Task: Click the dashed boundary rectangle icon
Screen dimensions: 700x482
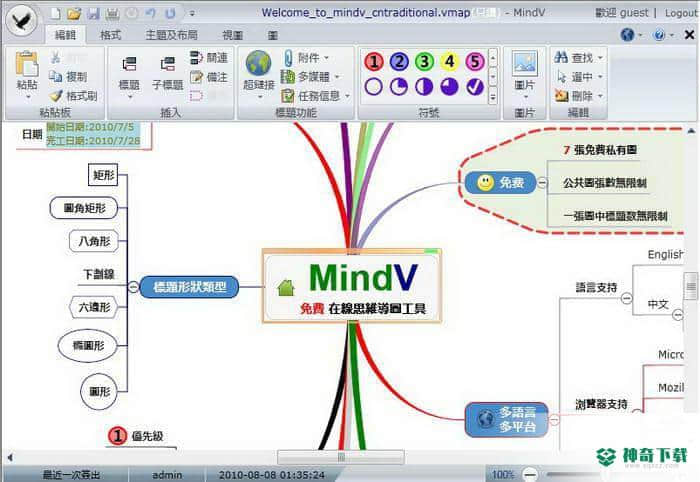Action: 196,96
